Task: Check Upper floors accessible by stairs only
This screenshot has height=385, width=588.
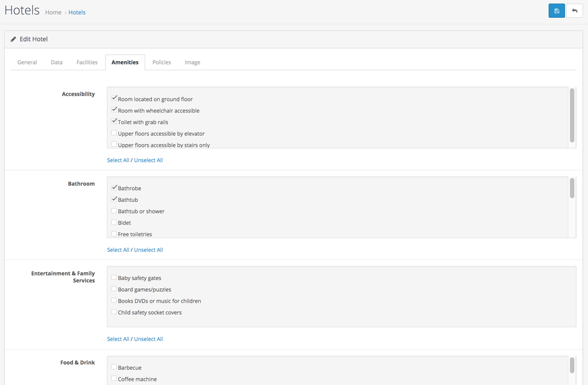Action: click(x=114, y=144)
